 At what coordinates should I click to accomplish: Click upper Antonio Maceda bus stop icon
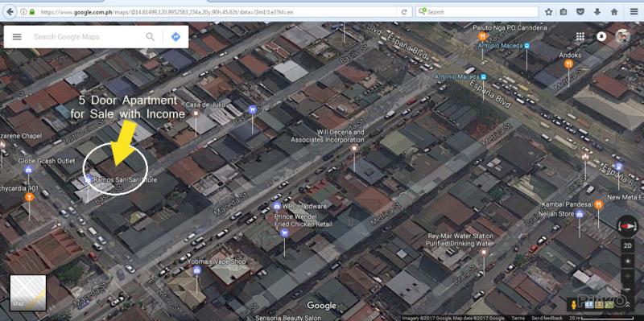point(527,46)
